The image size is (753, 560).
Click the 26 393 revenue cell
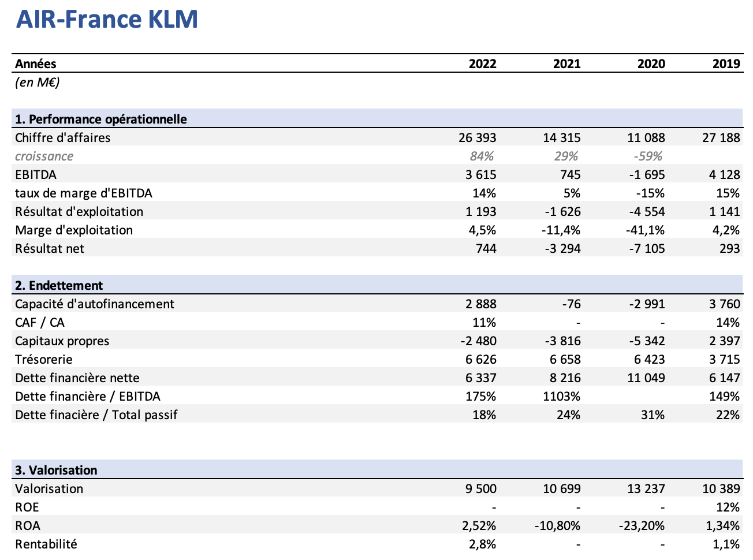click(477, 137)
